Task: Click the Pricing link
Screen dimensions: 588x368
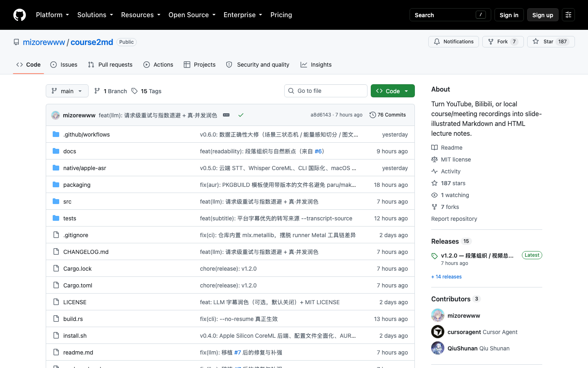Action: (281, 15)
